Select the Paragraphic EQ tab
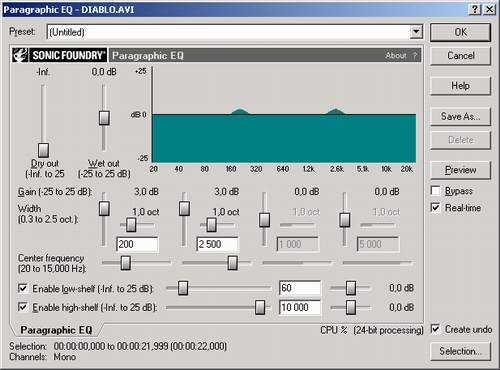This screenshot has width=500, height=370. point(56,330)
